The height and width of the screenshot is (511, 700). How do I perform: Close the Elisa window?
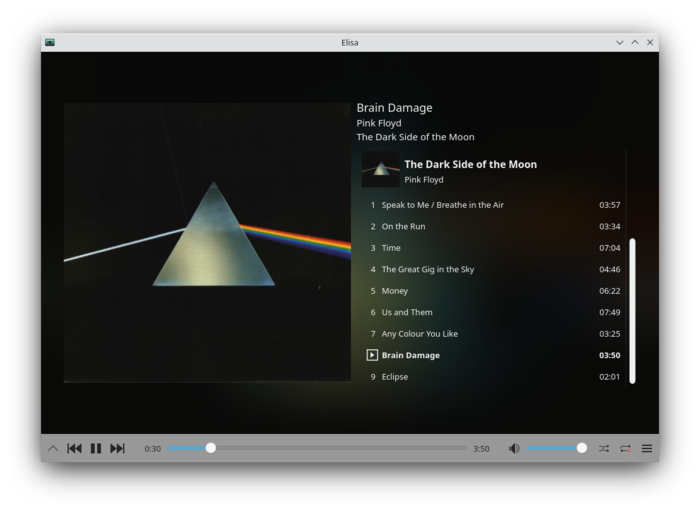pos(650,42)
